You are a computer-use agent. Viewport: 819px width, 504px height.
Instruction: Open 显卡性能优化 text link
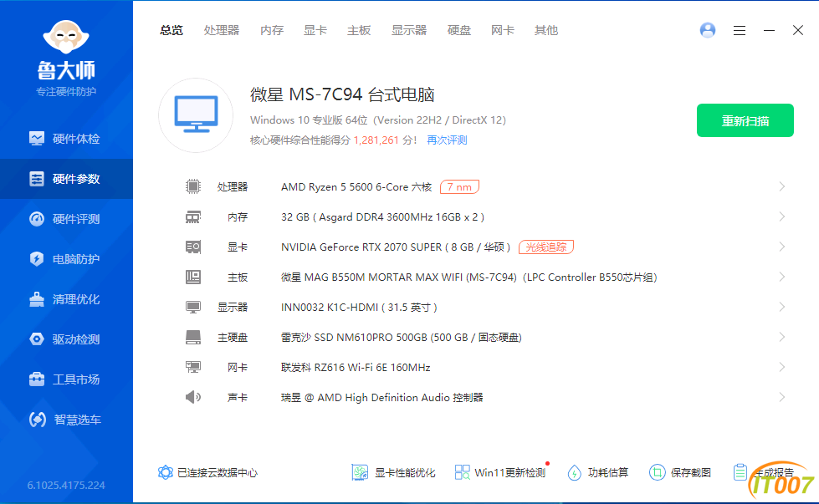405,473
